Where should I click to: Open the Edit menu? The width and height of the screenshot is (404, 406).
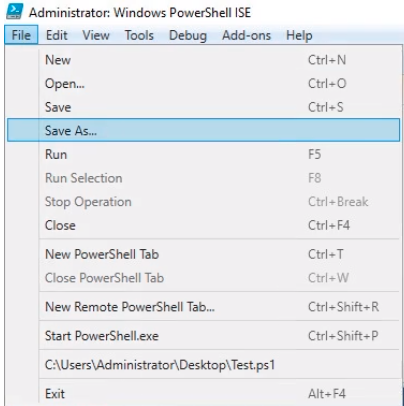point(57,35)
